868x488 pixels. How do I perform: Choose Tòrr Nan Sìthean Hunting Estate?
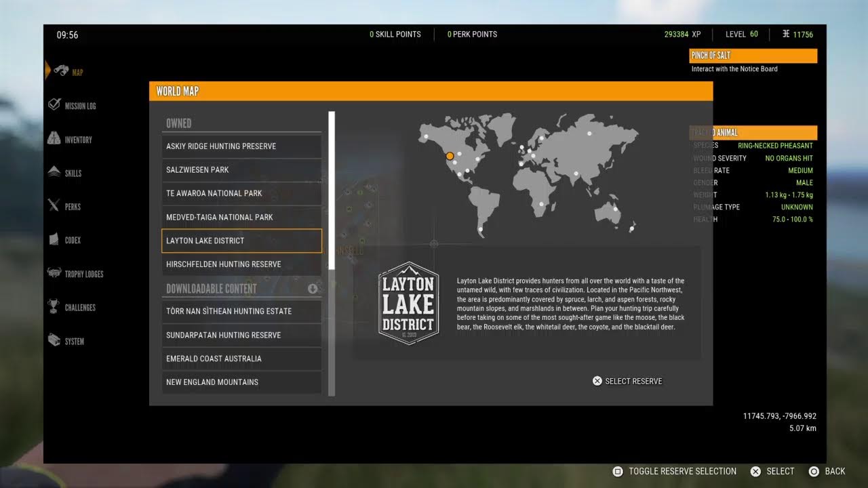[x=241, y=311]
